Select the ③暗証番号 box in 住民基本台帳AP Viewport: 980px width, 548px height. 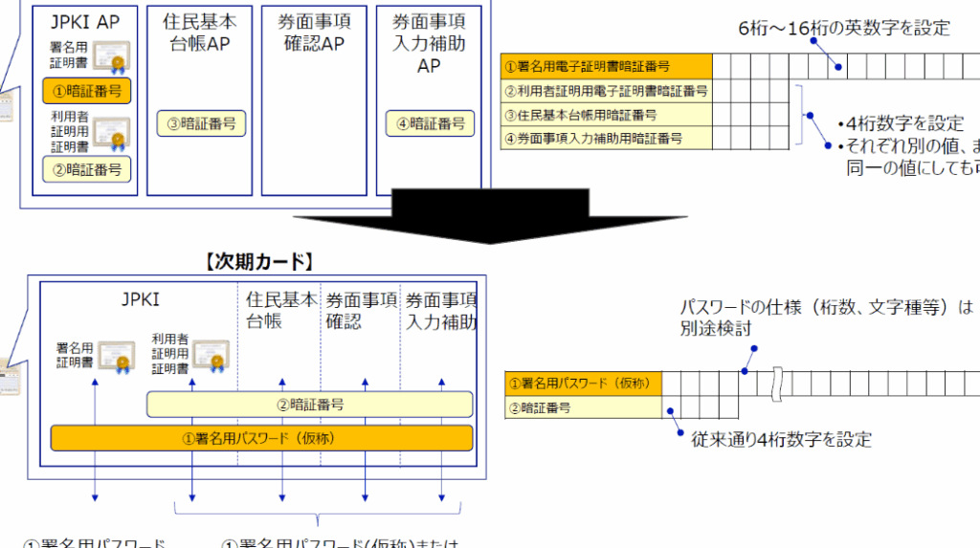click(200, 122)
